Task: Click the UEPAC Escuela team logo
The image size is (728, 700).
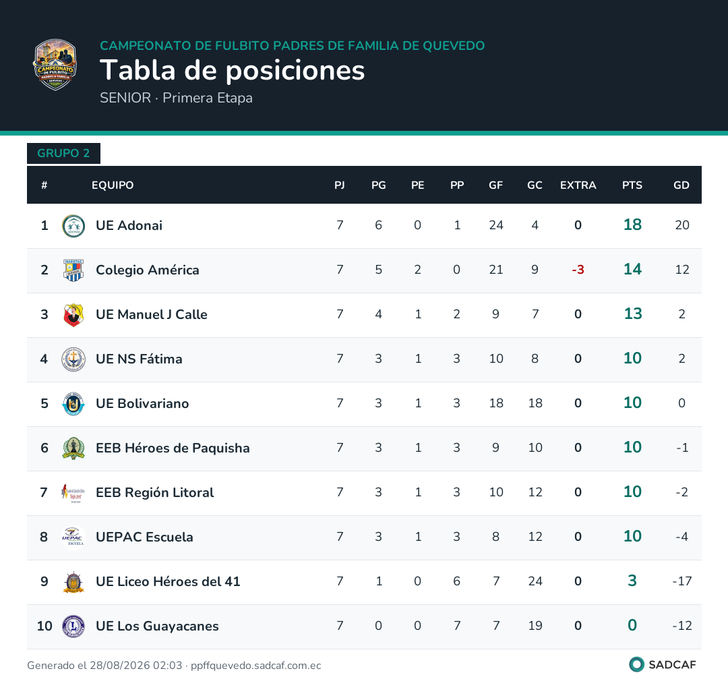Action: pyautogui.click(x=73, y=537)
